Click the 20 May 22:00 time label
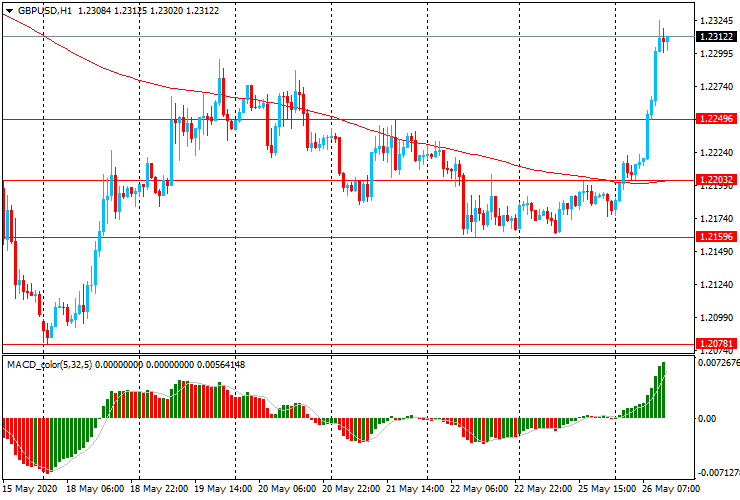Viewport: 740px width, 500px height. pyautogui.click(x=352, y=489)
